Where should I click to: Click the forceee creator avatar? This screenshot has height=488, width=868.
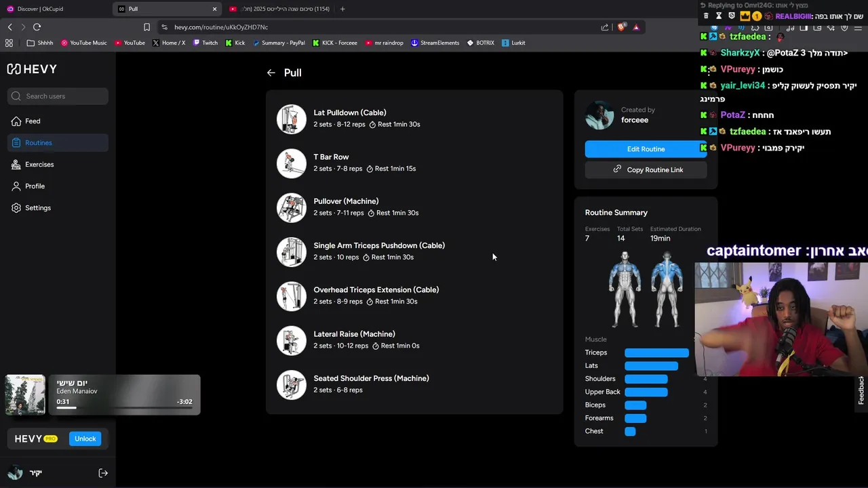tap(599, 115)
